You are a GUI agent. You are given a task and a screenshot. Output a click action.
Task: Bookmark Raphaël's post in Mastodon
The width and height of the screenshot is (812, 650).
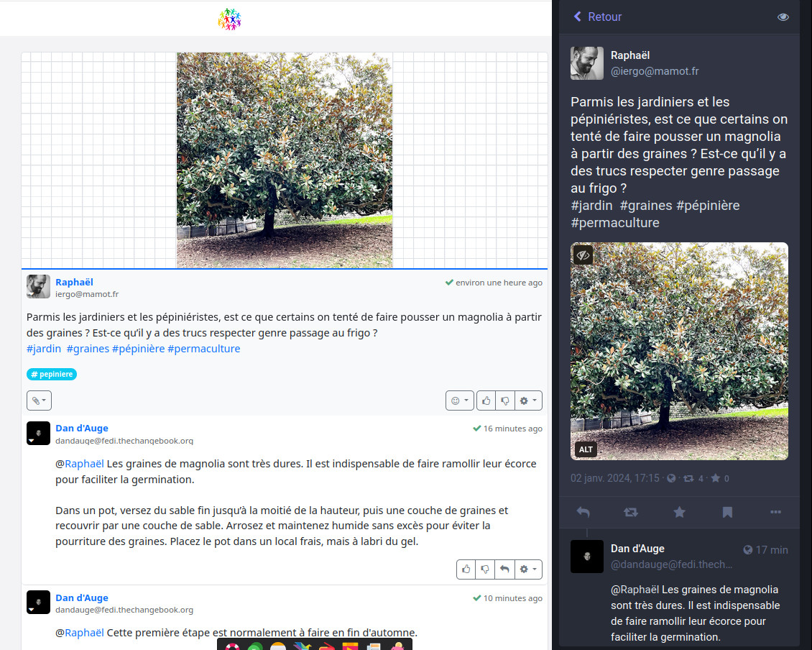point(727,512)
